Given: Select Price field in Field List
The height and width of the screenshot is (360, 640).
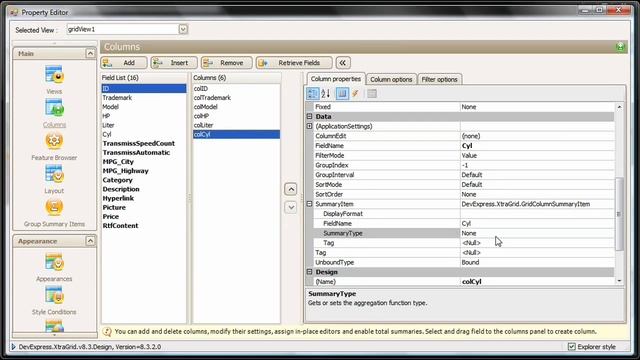Looking at the screenshot, I should pyautogui.click(x=144, y=217).
